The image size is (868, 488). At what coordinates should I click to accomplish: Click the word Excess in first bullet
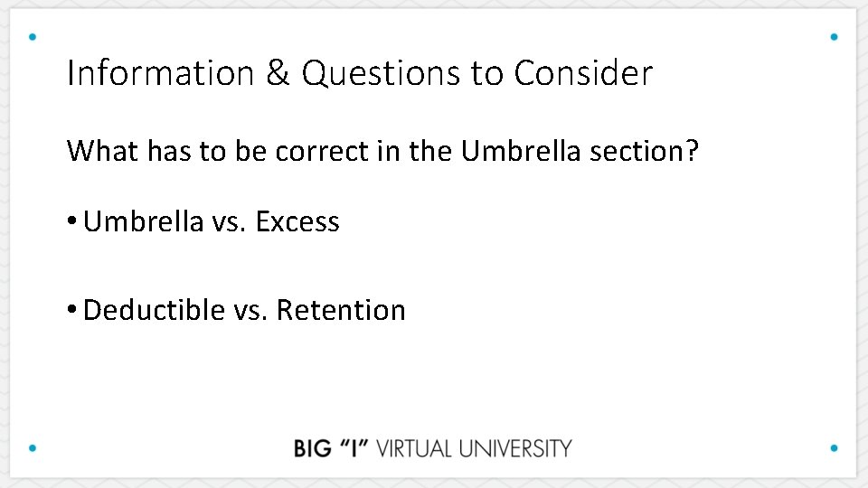pyautogui.click(x=297, y=221)
